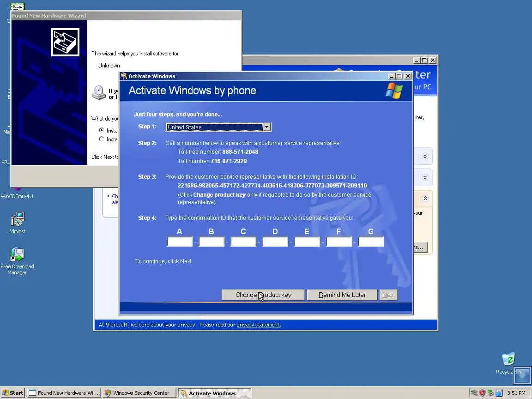Image resolution: width=532 pixels, height=399 pixels.
Task: Click confirmation ID field A
Action: point(180,242)
